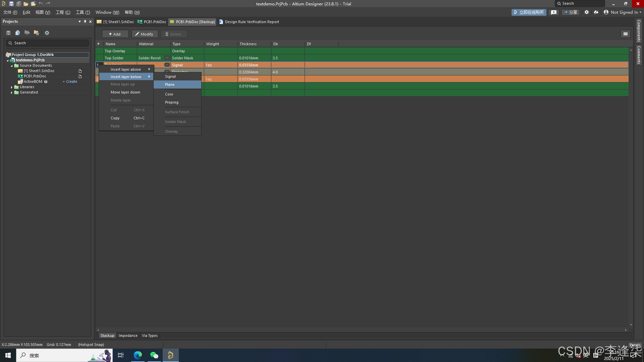
Task: Click the Compile project icon in Projects panel
Action: point(17,33)
